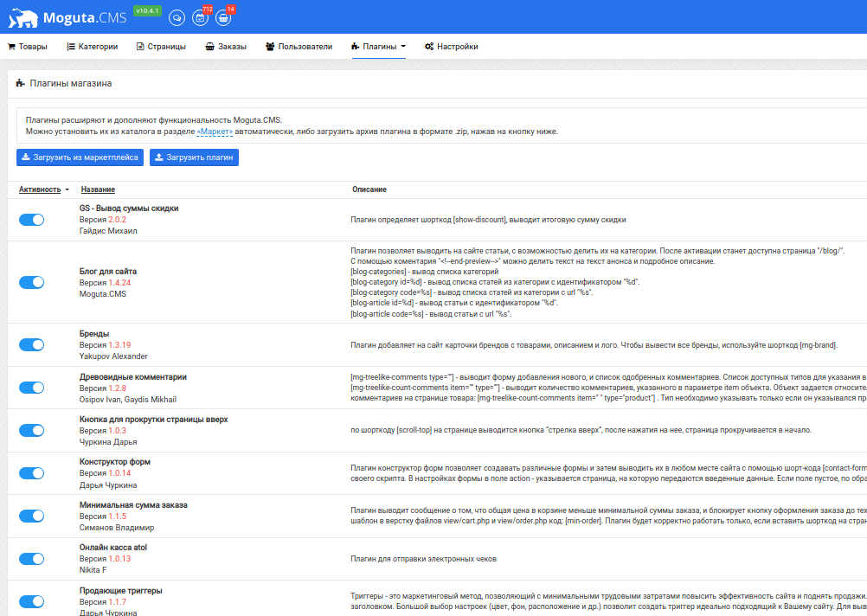Open the orders basket icon with 14 badge
Image resolution: width=867 pixels, height=616 pixels.
click(223, 17)
